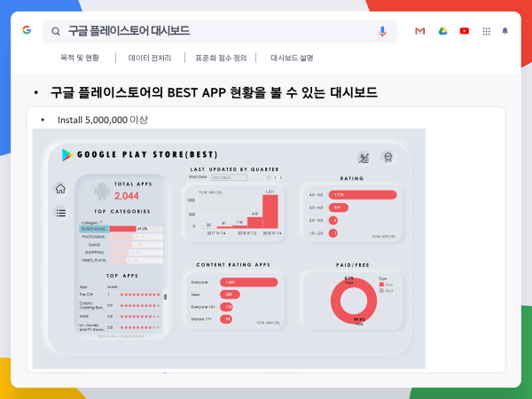Viewport: 532px width, 399px height.
Task: Activate the voice search microphone
Action: (x=382, y=31)
